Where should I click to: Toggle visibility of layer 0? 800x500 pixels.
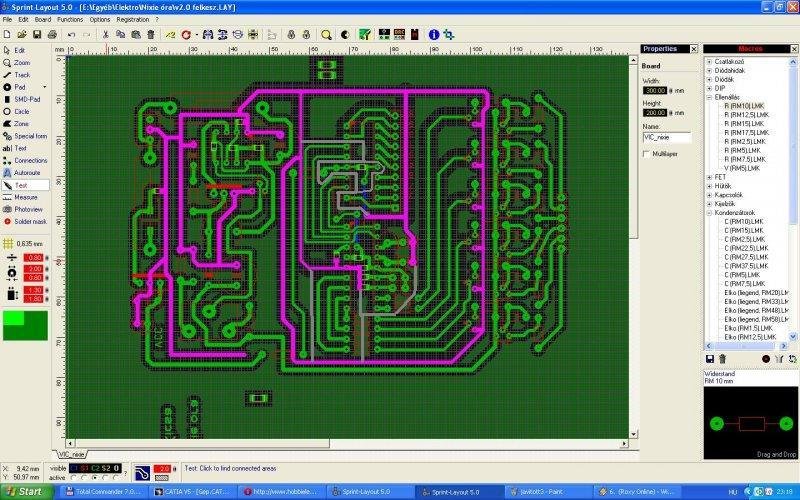click(x=116, y=468)
